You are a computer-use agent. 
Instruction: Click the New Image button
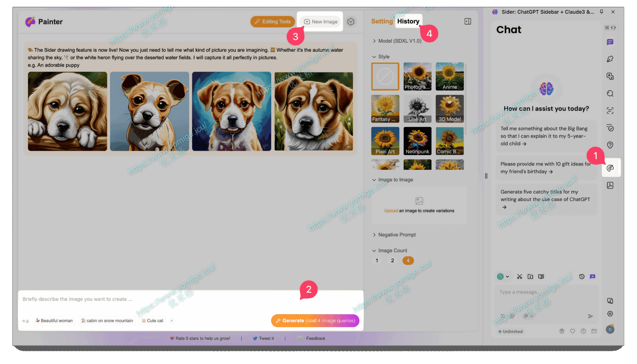pos(321,22)
